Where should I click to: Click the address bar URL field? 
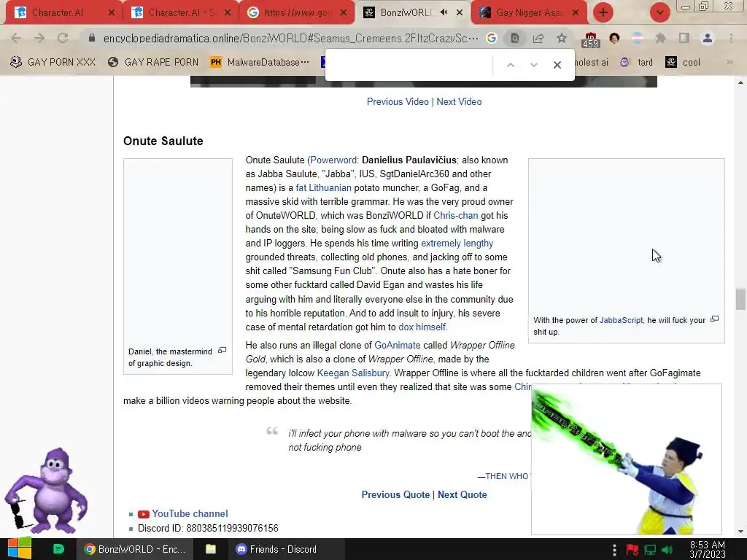click(290, 38)
